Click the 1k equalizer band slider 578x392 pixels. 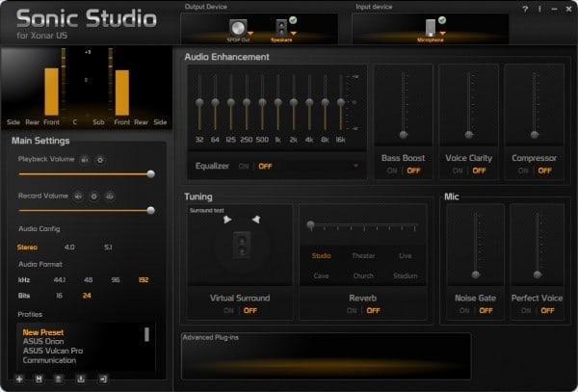coord(278,102)
